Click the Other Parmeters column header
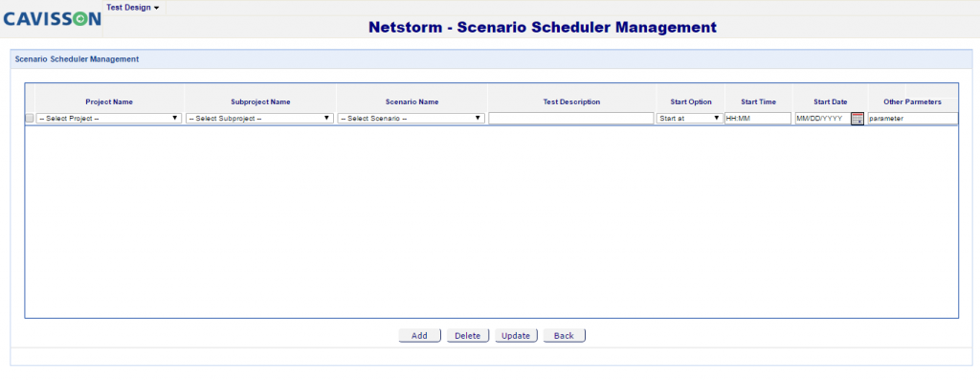980x381 pixels. [x=912, y=101]
